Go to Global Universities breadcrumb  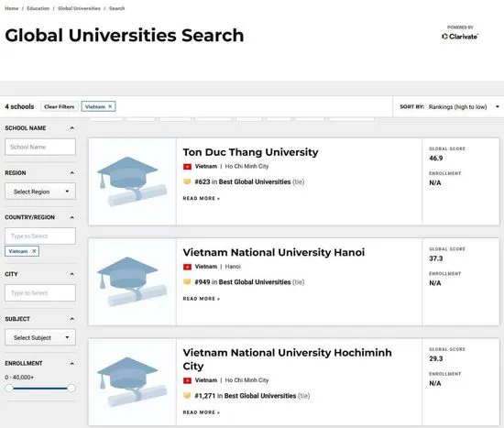click(79, 8)
